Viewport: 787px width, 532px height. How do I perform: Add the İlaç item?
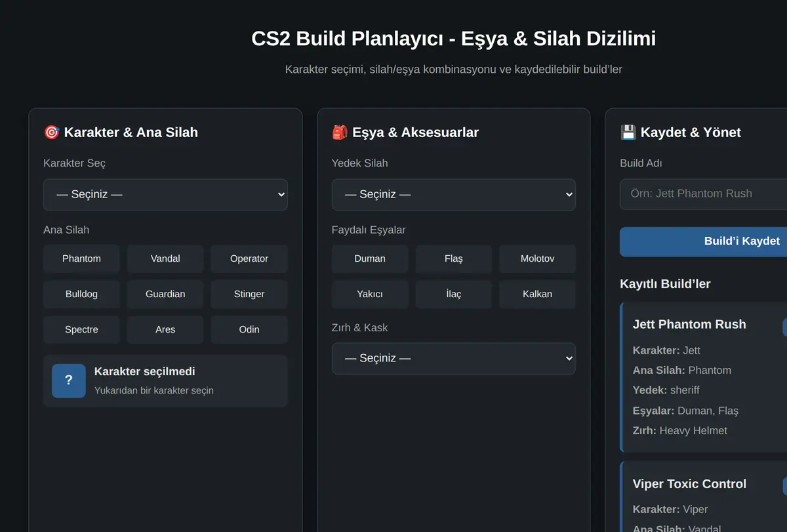coord(454,294)
